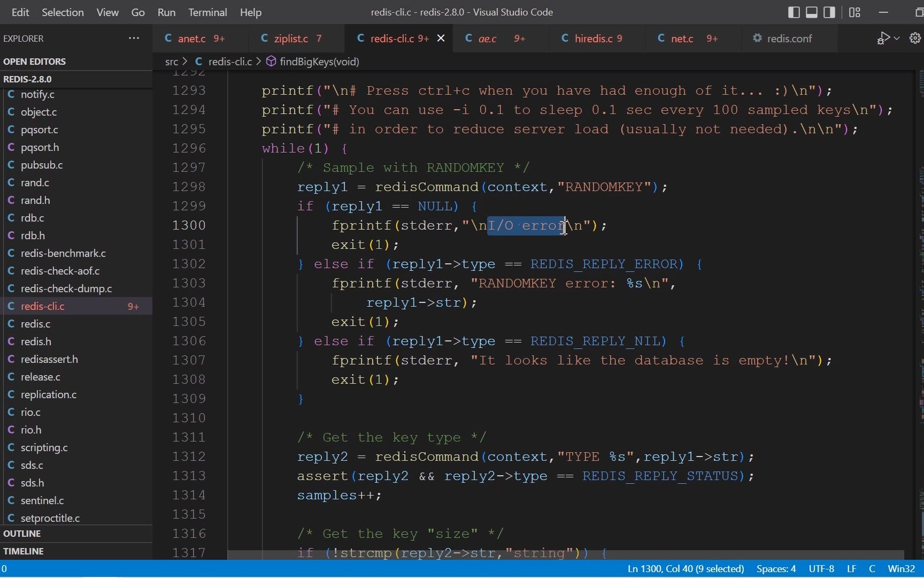Image resolution: width=924 pixels, height=578 pixels.
Task: Click the C file icon beside sds.h
Action: click(11, 483)
